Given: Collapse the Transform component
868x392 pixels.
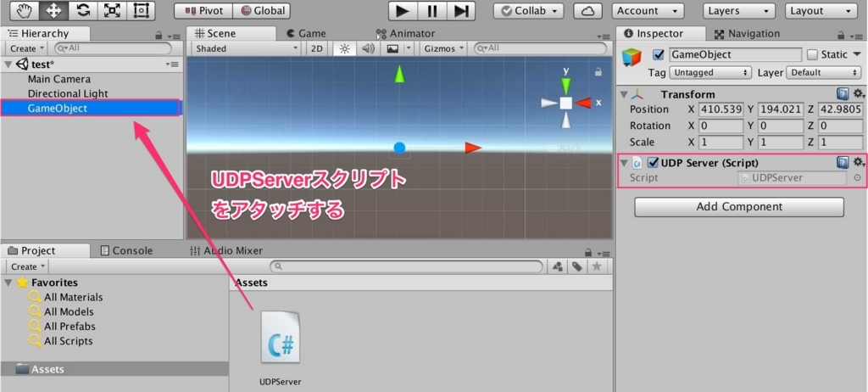Looking at the screenshot, I should click(624, 94).
